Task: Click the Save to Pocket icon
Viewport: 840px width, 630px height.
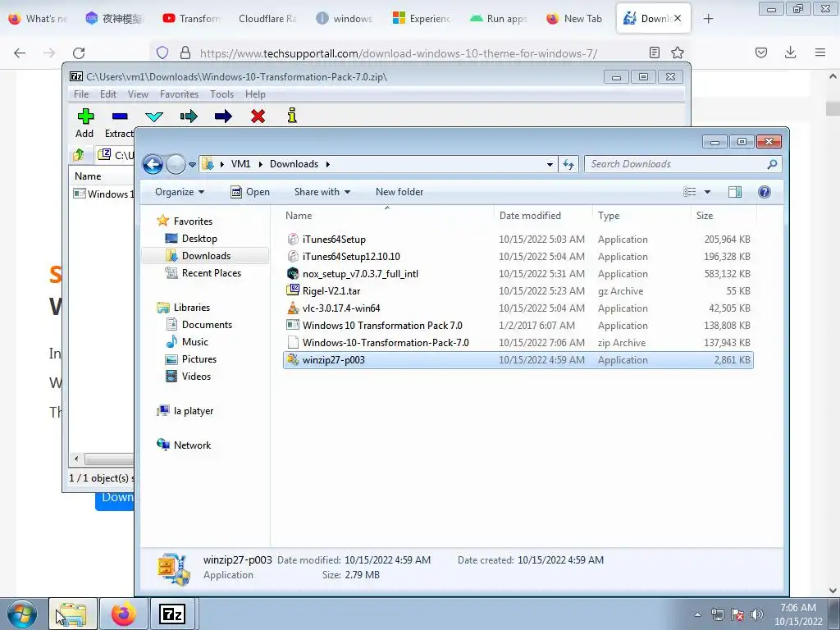Action: [x=761, y=52]
